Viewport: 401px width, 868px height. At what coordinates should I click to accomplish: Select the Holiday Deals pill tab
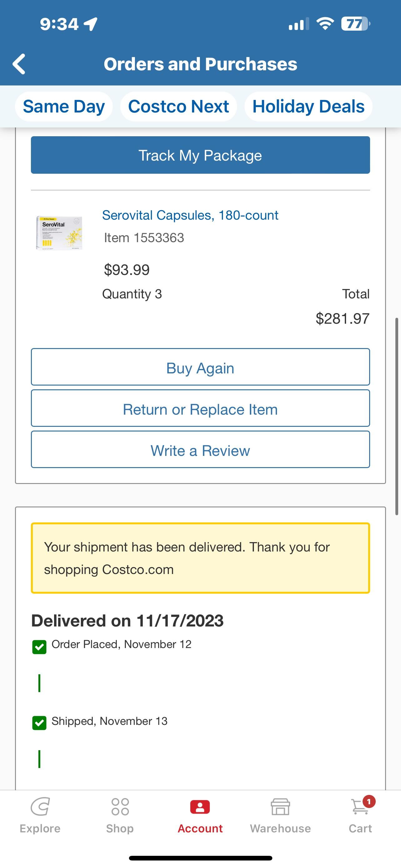309,107
